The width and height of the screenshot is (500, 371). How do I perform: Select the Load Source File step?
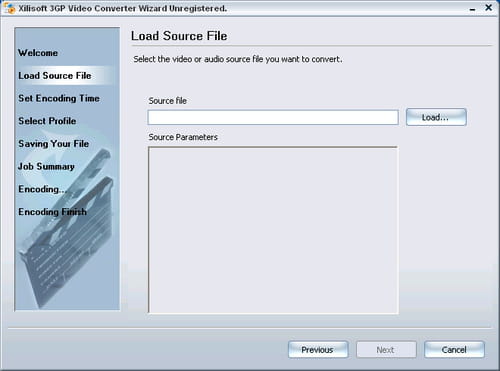[x=55, y=76]
